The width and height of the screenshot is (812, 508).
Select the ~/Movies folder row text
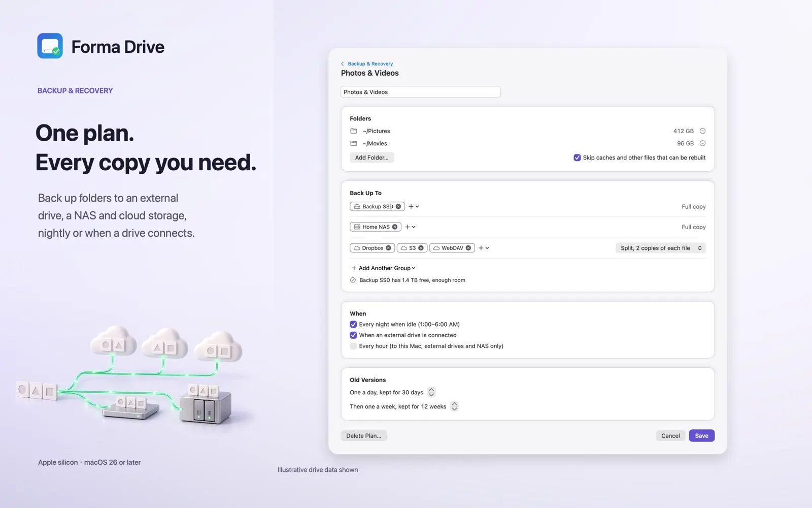pyautogui.click(x=375, y=143)
